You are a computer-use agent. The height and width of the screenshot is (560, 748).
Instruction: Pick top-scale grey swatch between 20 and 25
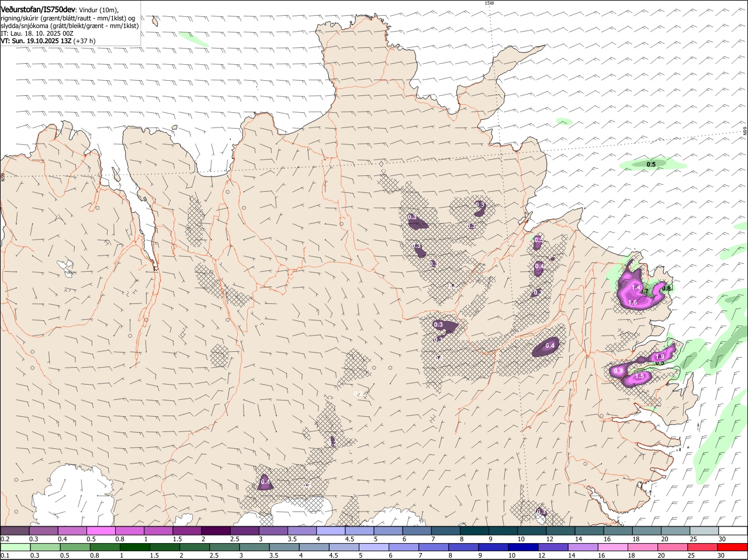(677, 530)
